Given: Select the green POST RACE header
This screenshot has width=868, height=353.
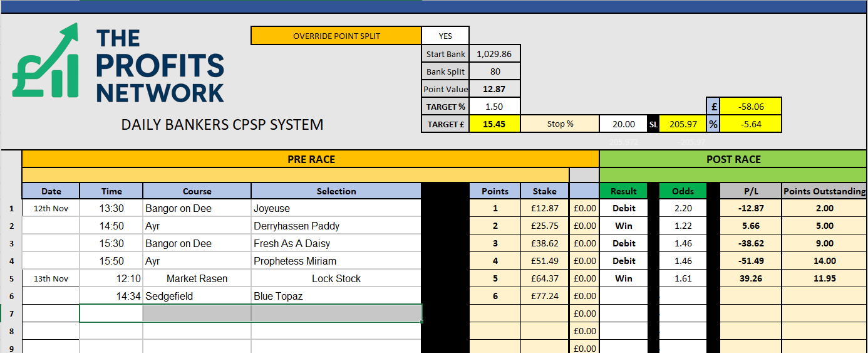Looking at the screenshot, I should (x=733, y=159).
